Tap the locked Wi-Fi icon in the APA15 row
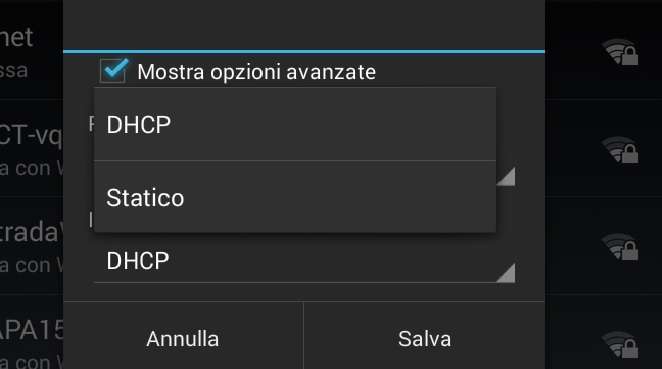Screen dimensions: 662x369 click(x=620, y=345)
